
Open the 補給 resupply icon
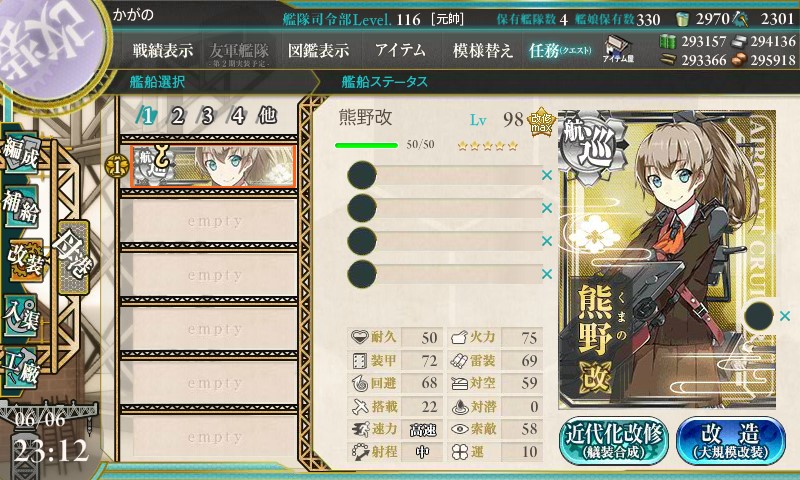(x=21, y=206)
